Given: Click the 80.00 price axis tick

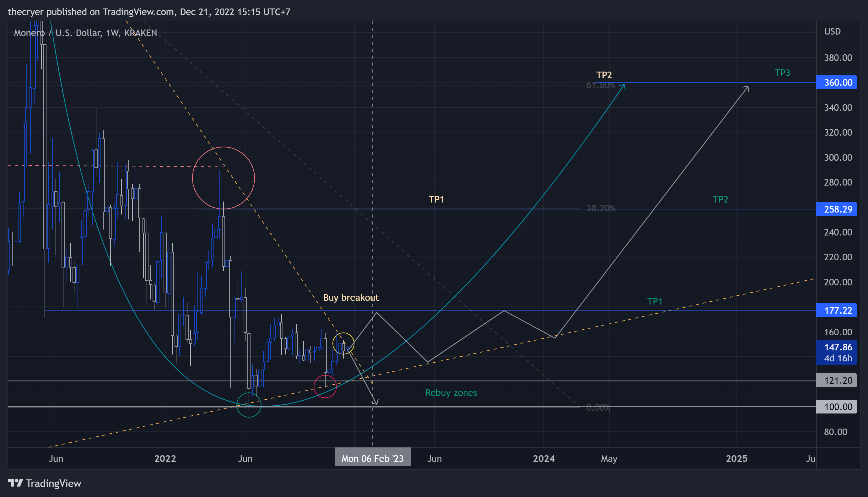Looking at the screenshot, I should click(x=836, y=432).
